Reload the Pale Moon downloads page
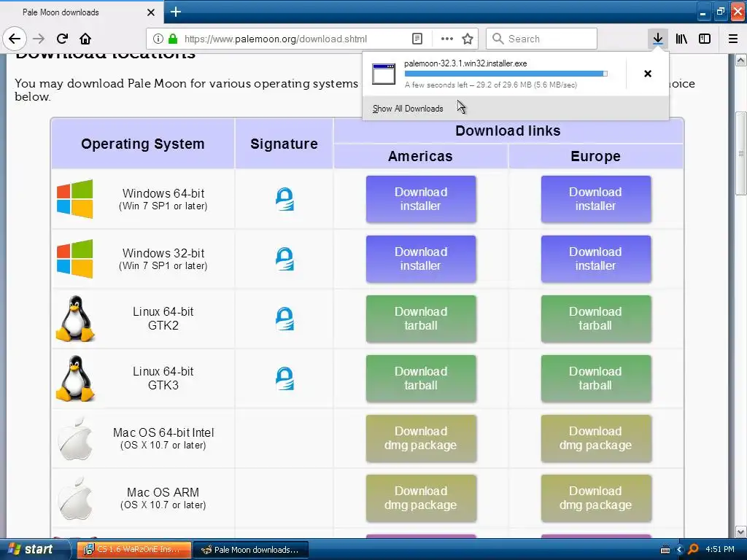The image size is (747, 560). (62, 39)
